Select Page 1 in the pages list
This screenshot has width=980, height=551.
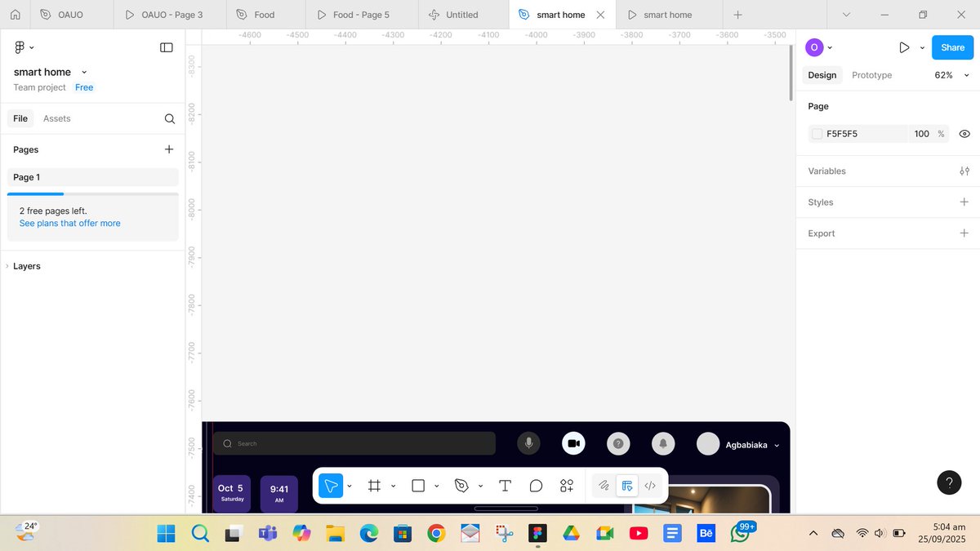pyautogui.click(x=92, y=177)
